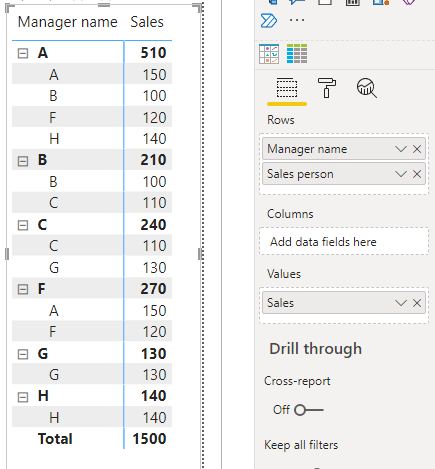Click the bold manager name H

point(43,396)
